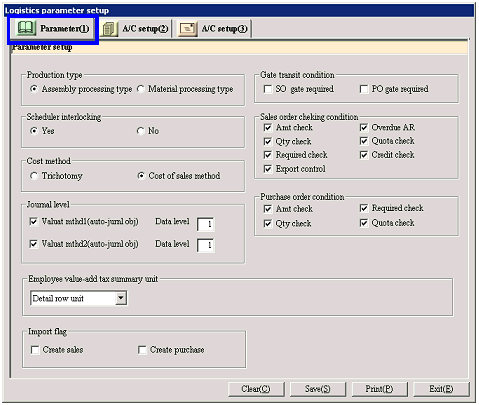Uncheck Overdue AR in sales order conditions
Image resolution: width=479 pixels, height=405 pixels.
[x=364, y=127]
